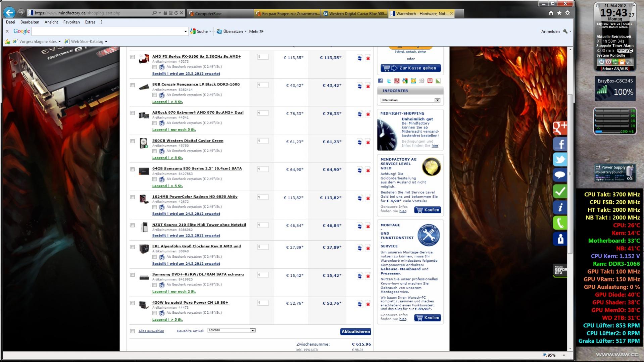Click the green phone sidebar icon
Screen dimensions: 644x362
pyautogui.click(x=560, y=223)
